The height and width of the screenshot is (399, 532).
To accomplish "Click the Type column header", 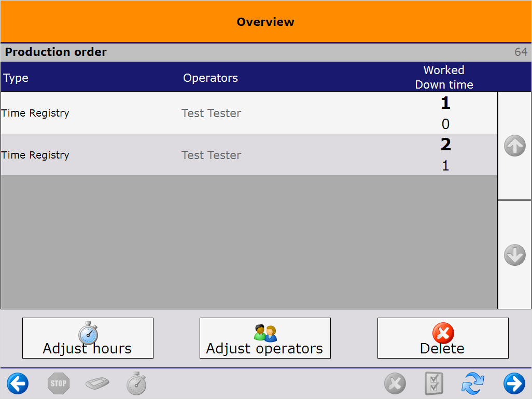I will pos(16,78).
